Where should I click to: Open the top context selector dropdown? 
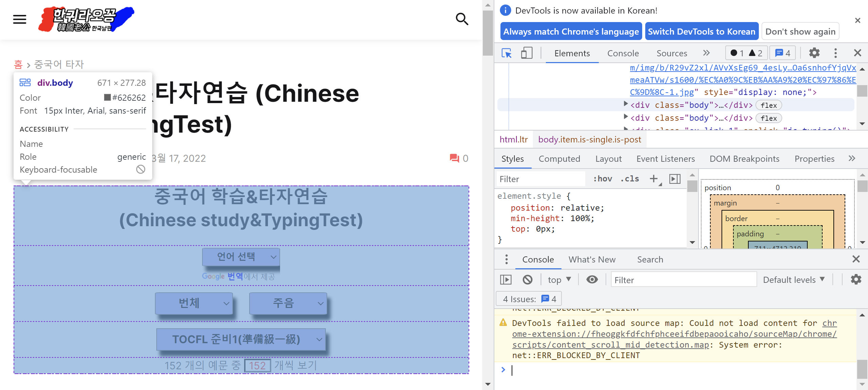[559, 279]
